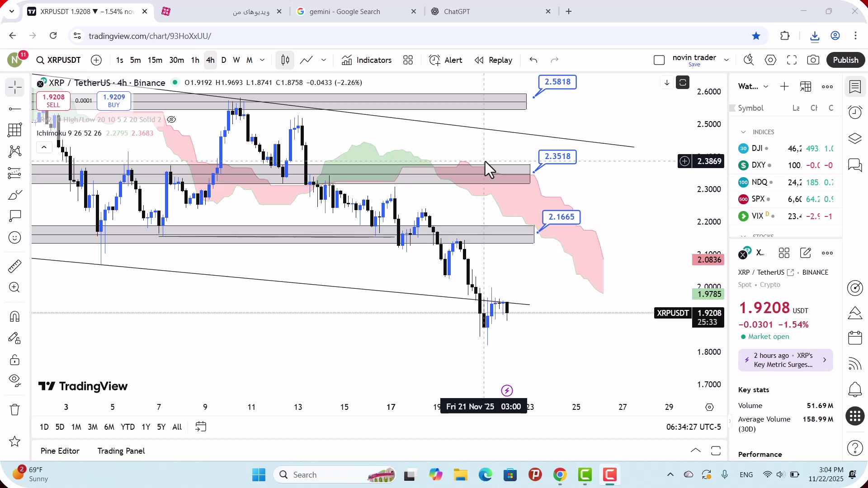
Task: Lock all drawing tools
Action: (x=15, y=360)
